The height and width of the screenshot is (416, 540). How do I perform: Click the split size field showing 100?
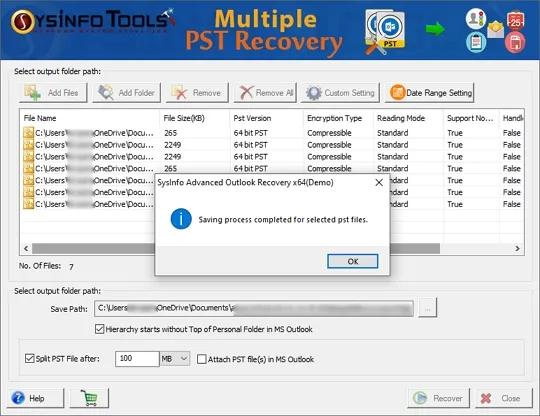137,359
